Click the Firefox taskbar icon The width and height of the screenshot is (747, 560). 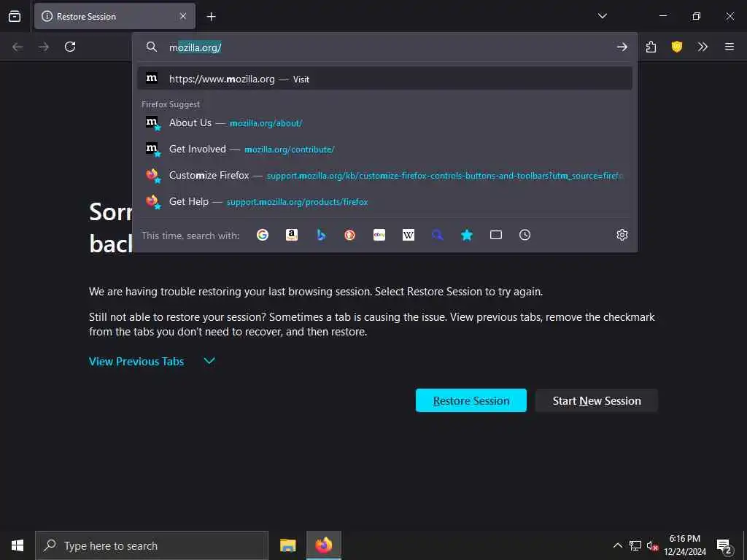tap(324, 545)
